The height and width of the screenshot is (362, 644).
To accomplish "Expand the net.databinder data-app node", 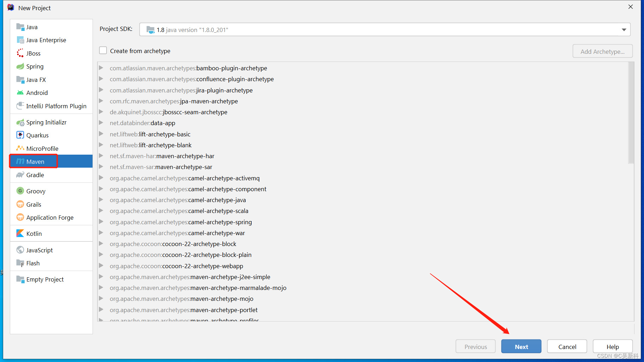I will click(101, 123).
